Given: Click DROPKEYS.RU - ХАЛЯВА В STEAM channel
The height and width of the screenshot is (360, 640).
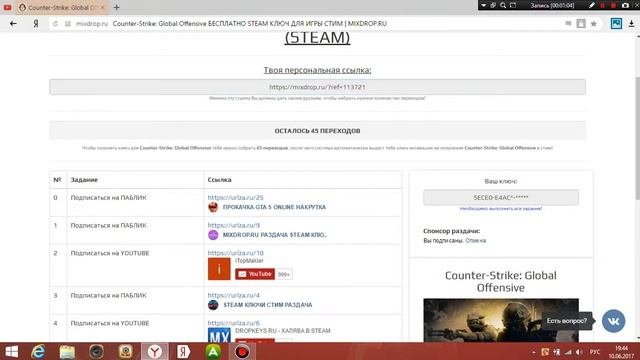Looking at the screenshot, I should 282,331.
